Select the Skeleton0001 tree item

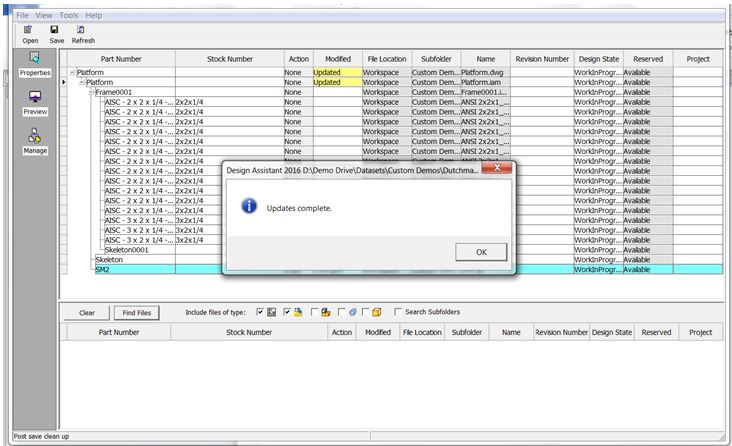click(127, 250)
